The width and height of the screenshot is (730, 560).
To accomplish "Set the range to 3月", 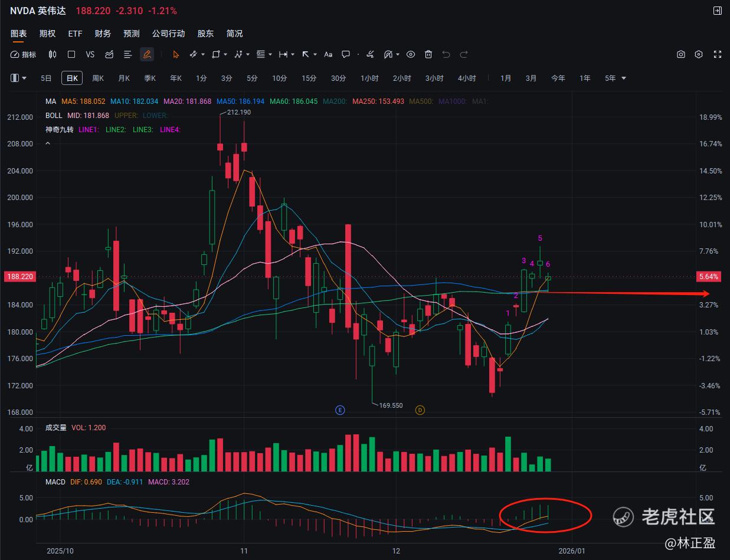I will pos(531,78).
